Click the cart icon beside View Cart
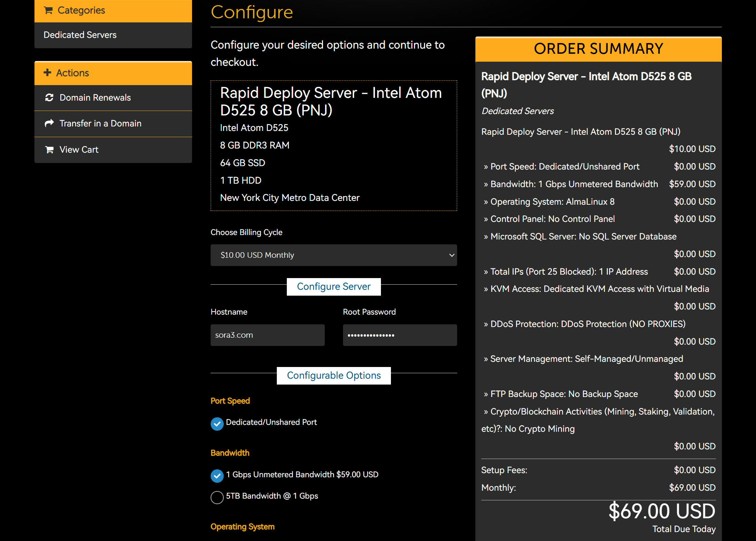Image resolution: width=756 pixels, height=541 pixels. [x=49, y=150]
